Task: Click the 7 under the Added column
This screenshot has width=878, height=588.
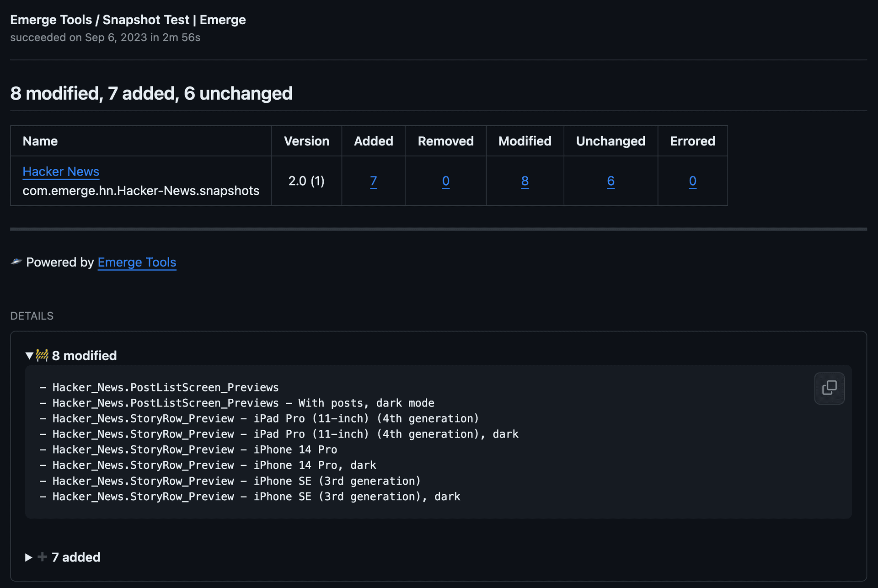Action: [374, 181]
